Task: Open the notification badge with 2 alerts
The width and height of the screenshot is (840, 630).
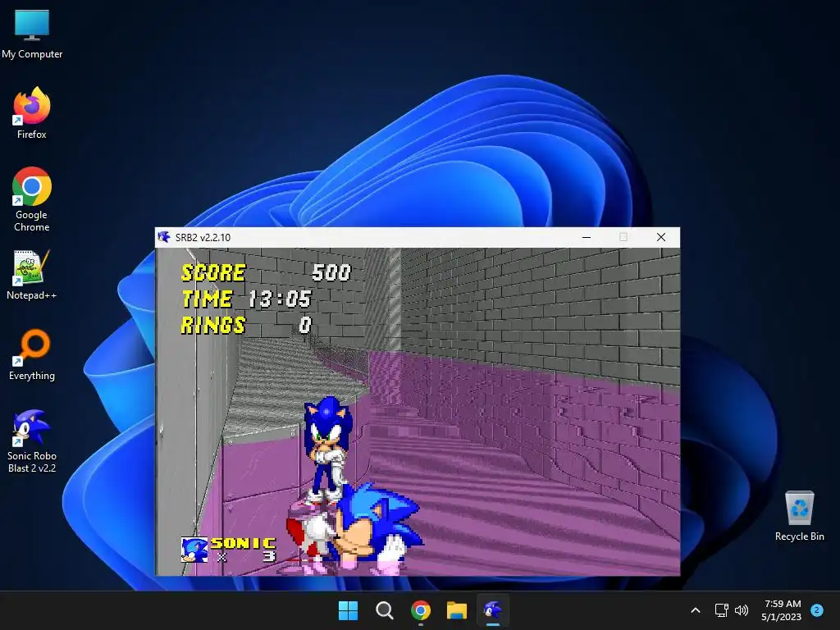Action: pos(817,610)
